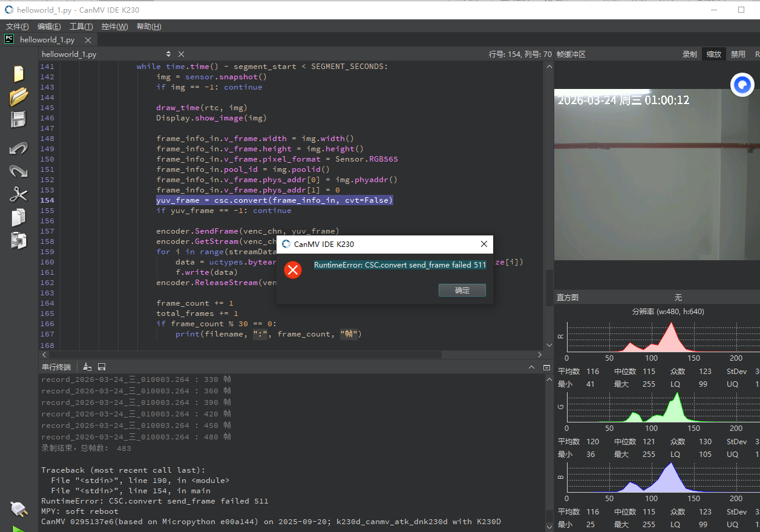The image size is (760, 532).
Task: Open the 编辑(E) menu
Action: 49,27
